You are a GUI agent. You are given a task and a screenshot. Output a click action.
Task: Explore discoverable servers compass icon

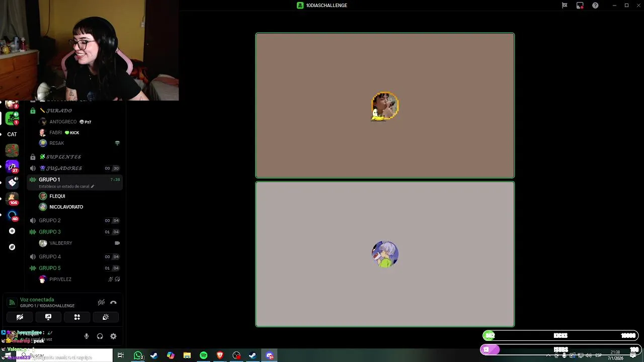coord(12,247)
